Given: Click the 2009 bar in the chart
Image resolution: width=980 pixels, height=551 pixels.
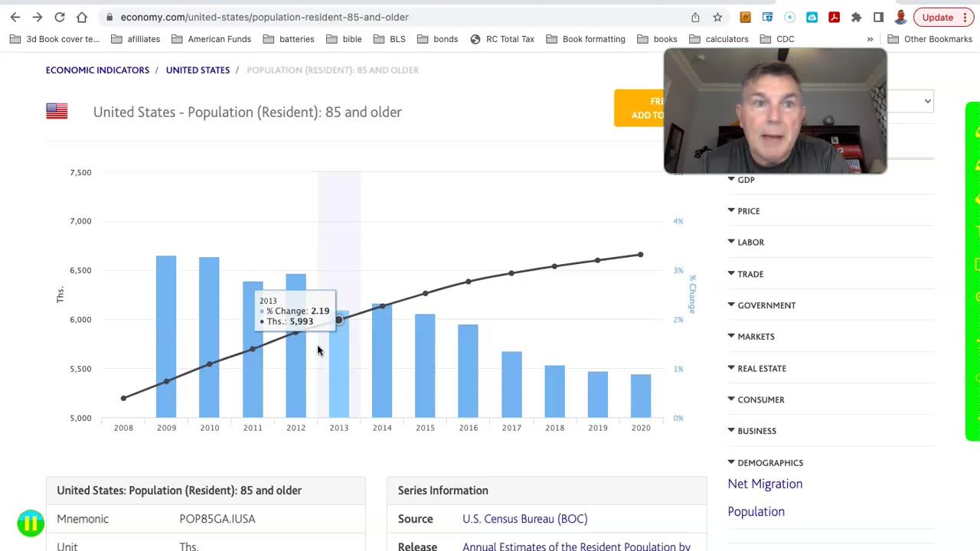Looking at the screenshot, I should 166,337.
